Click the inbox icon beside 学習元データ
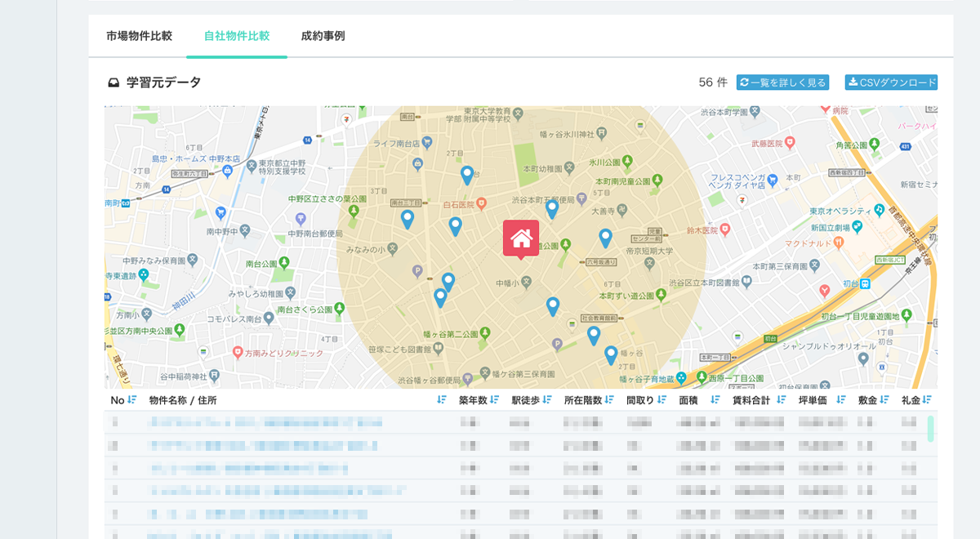This screenshot has height=539, width=980. tap(114, 82)
